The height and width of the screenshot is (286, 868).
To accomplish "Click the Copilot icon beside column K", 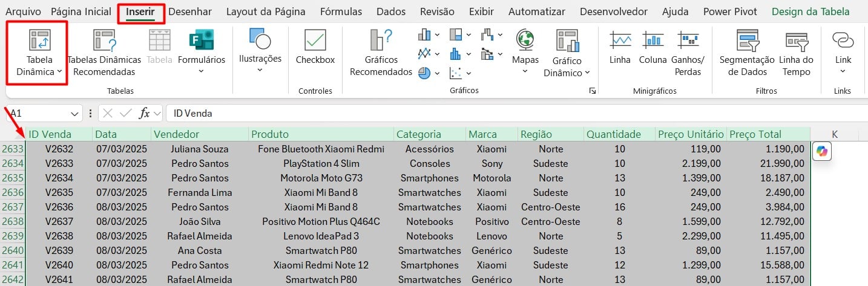I will (821, 151).
